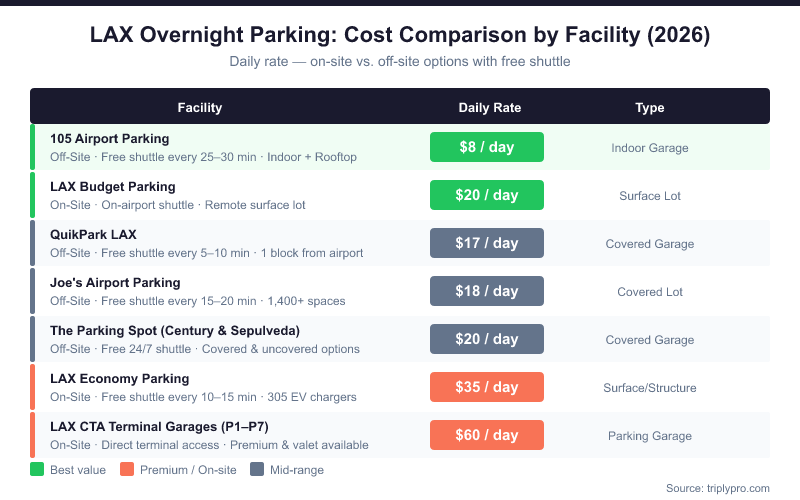This screenshot has height=500, width=800.
Task: Click the orange Premium / On-site legend swatch
Action: click(x=126, y=469)
